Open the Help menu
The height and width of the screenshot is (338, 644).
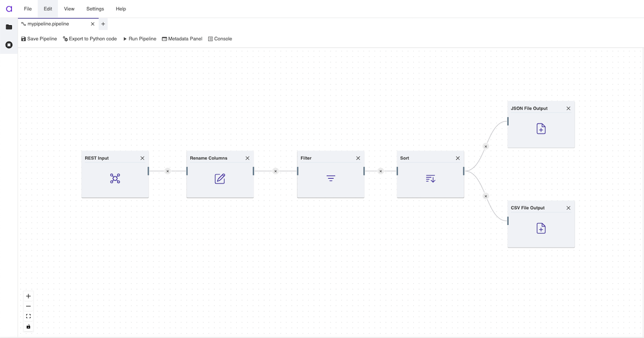(x=121, y=9)
